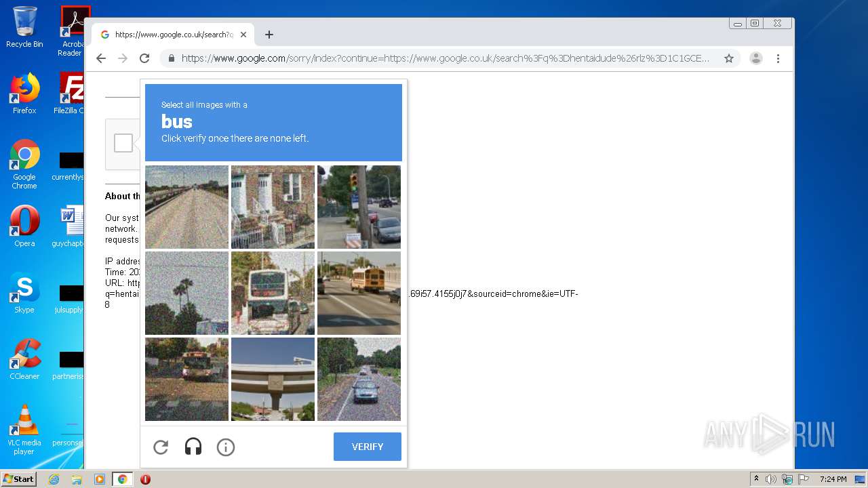Click the network tray icon

787,479
